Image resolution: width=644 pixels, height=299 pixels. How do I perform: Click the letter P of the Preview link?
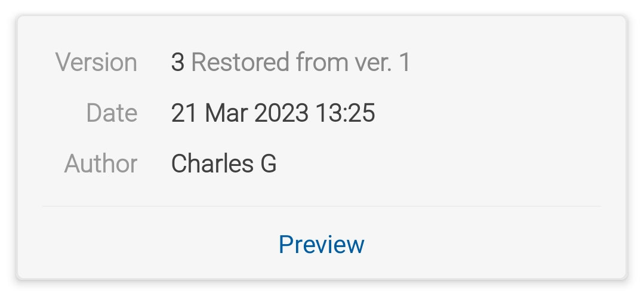pos(286,244)
